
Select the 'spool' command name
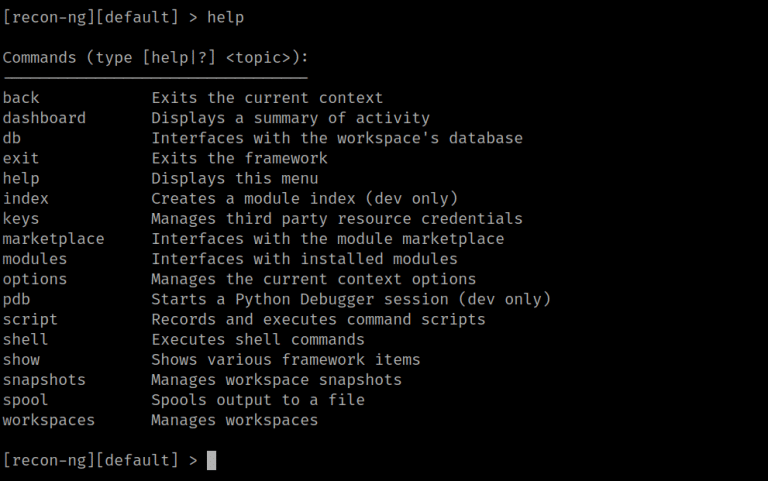coord(25,400)
